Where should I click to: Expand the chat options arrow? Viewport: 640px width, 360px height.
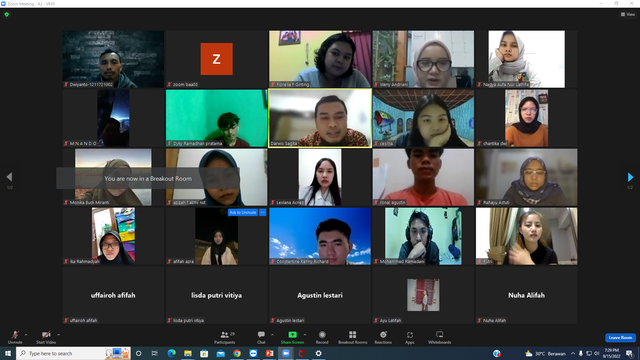272,335
